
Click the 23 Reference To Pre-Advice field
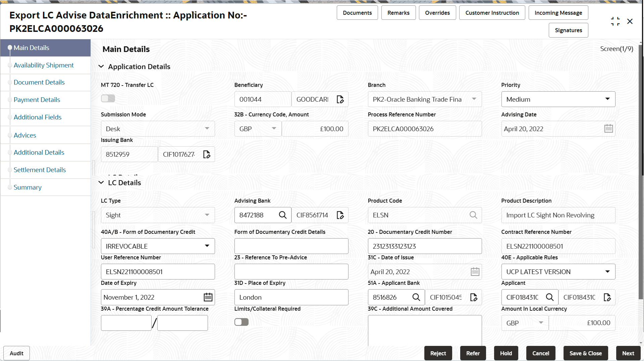pyautogui.click(x=291, y=271)
